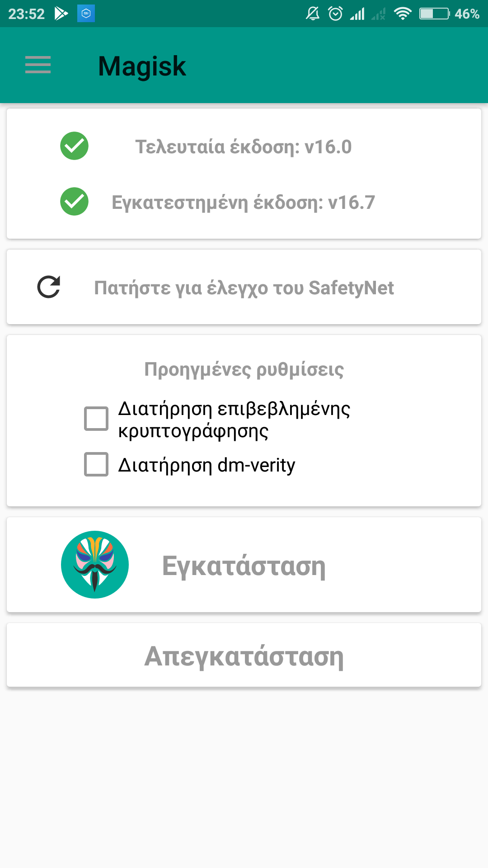Tap the Τελευταία έκδοση v16.0 text
This screenshot has width=488, height=868.
click(244, 147)
